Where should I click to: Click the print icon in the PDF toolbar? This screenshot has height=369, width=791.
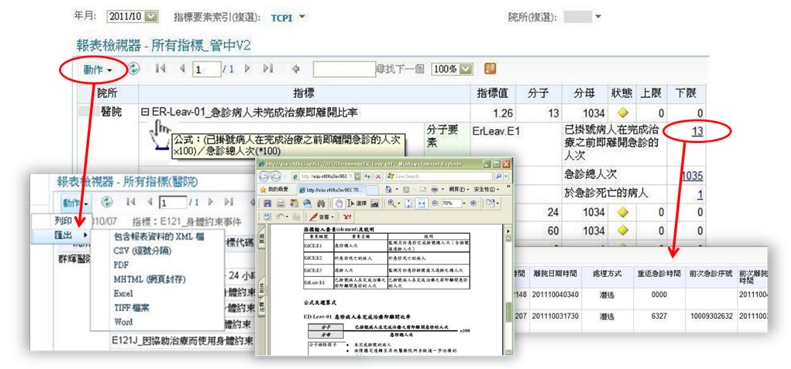click(x=280, y=203)
